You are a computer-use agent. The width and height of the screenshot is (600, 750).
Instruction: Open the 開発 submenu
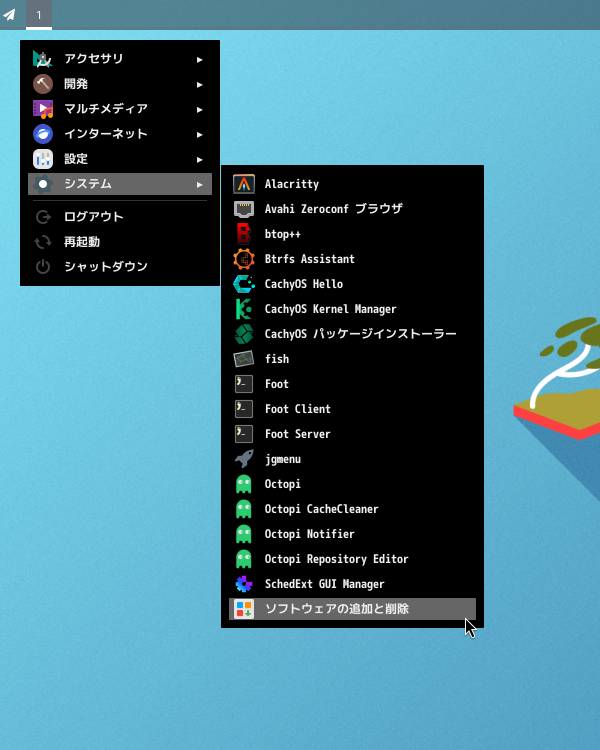[120, 84]
